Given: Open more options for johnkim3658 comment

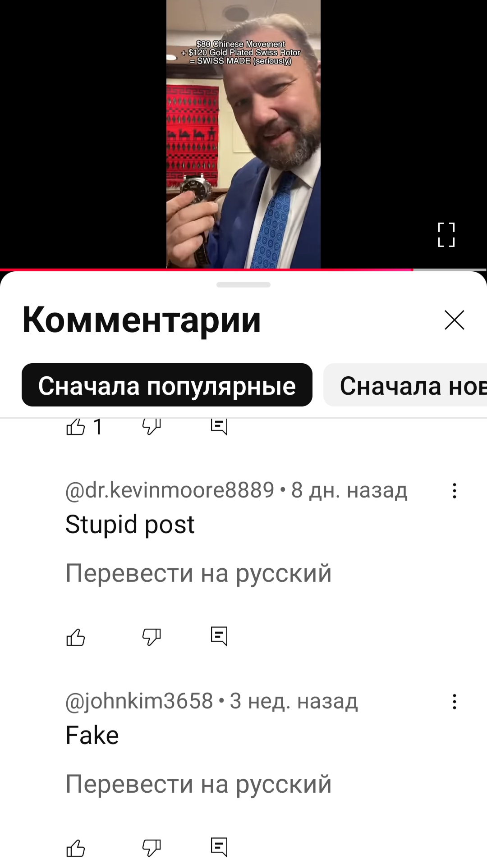Looking at the screenshot, I should coord(455,702).
